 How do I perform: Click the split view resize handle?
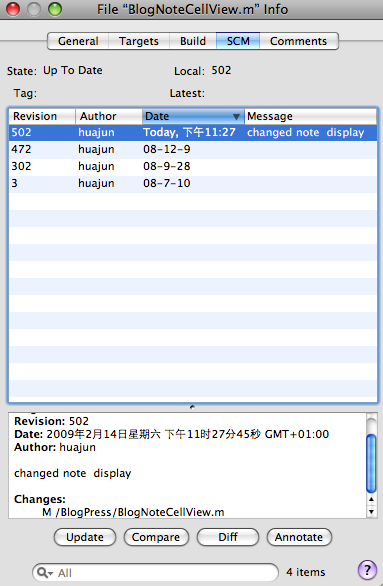click(192, 407)
